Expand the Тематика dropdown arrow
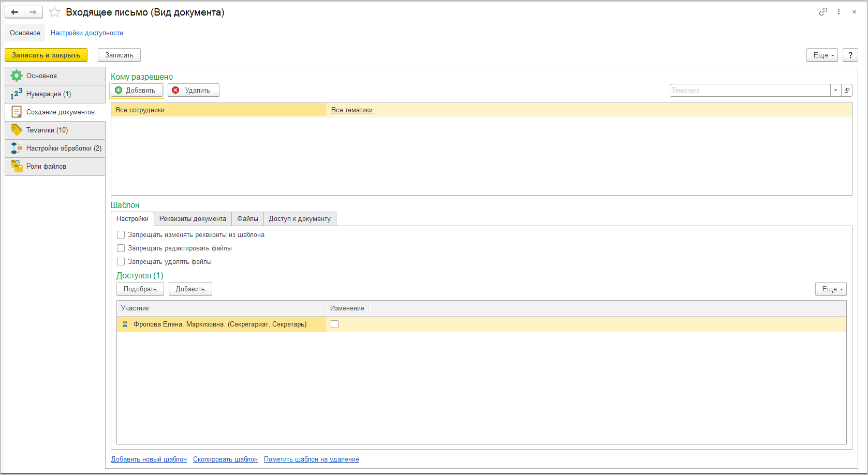Screen dimensions: 868x475 tap(835, 90)
